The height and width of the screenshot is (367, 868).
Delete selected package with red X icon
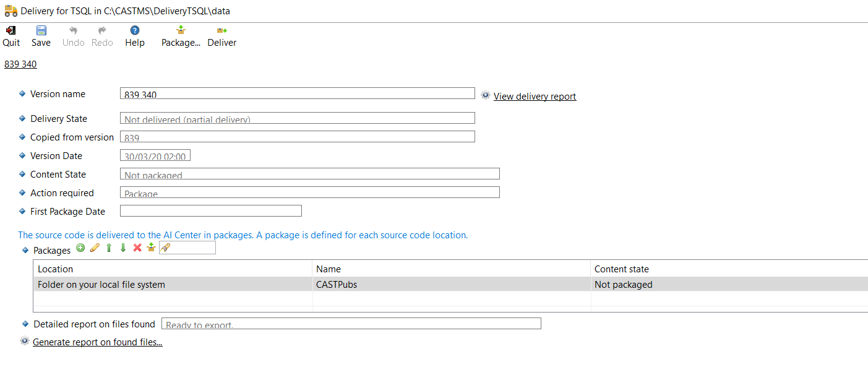(137, 248)
